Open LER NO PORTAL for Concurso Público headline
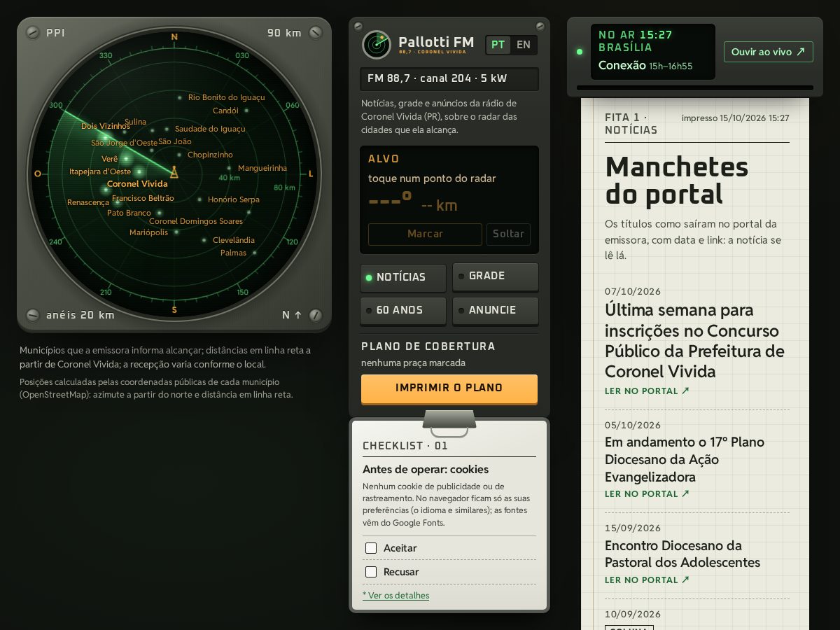840x630 pixels. [647, 391]
